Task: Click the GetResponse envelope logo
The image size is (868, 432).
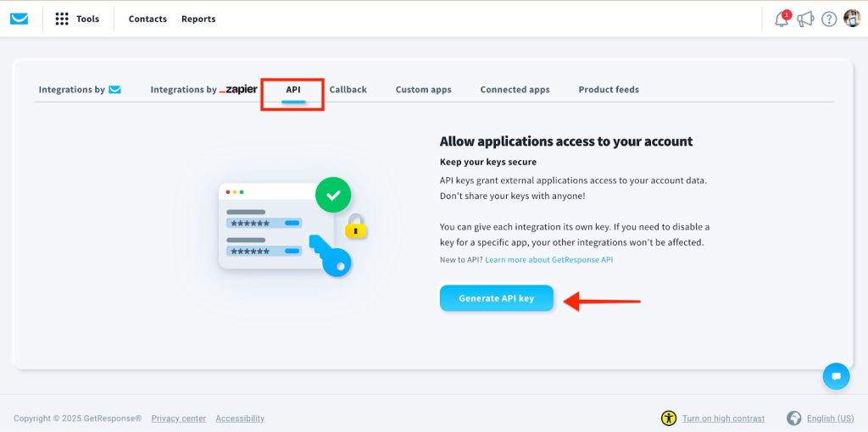Action: (19, 19)
